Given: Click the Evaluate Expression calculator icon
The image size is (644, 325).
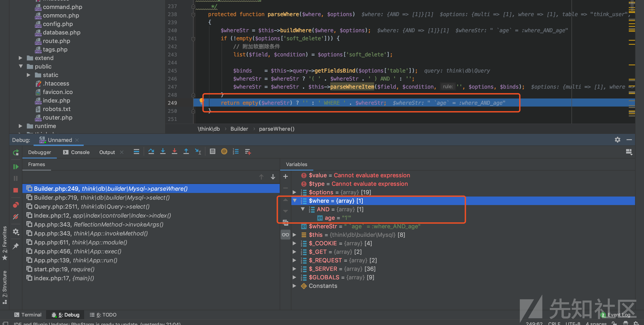Looking at the screenshot, I should 213,152.
